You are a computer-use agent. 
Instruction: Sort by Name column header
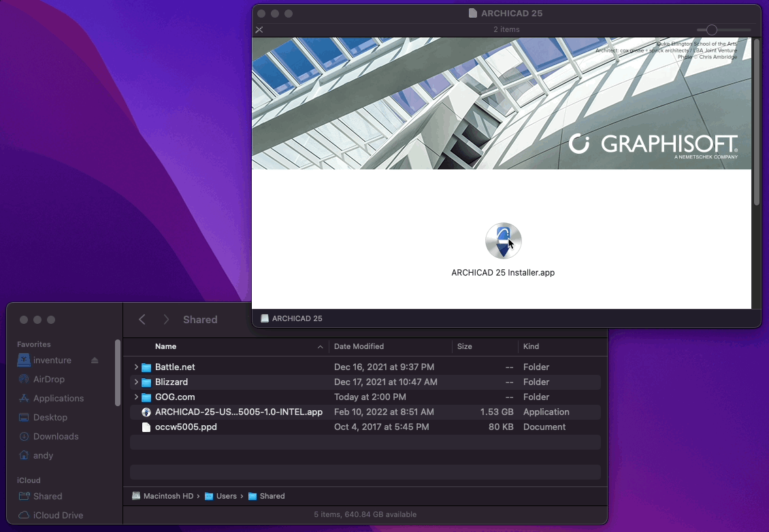(x=166, y=346)
